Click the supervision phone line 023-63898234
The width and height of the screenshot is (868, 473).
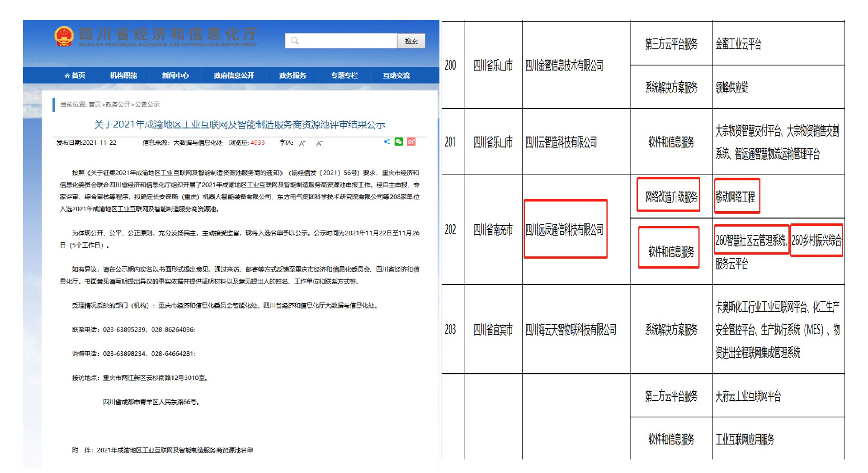coord(134,354)
